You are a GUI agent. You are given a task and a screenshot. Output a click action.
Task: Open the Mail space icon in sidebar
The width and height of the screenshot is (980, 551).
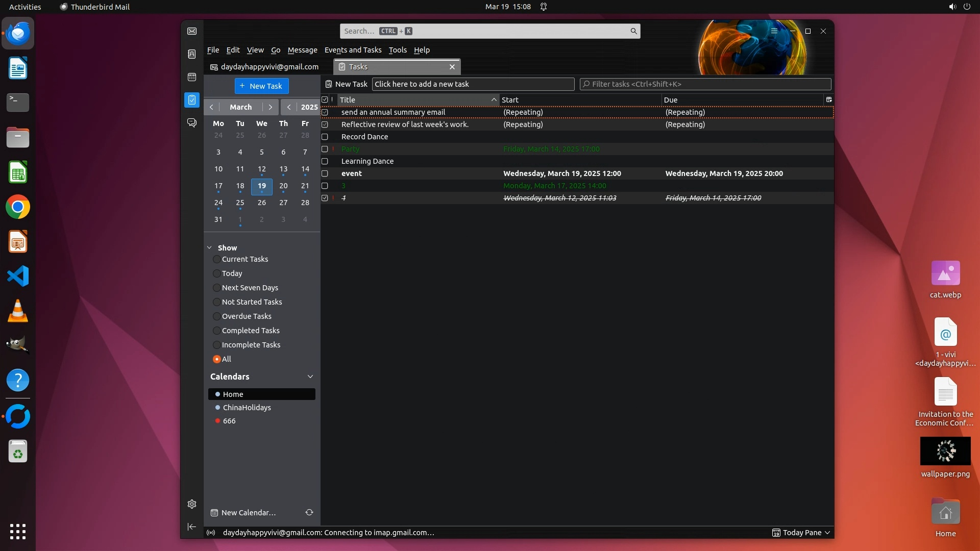192,31
